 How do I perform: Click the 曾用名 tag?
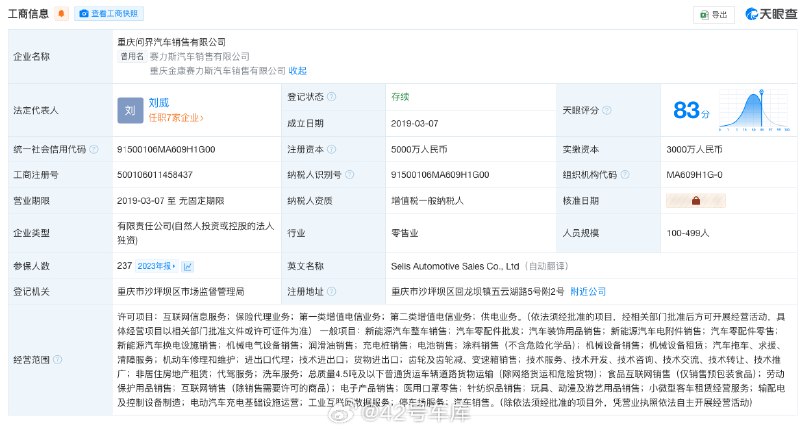point(132,56)
